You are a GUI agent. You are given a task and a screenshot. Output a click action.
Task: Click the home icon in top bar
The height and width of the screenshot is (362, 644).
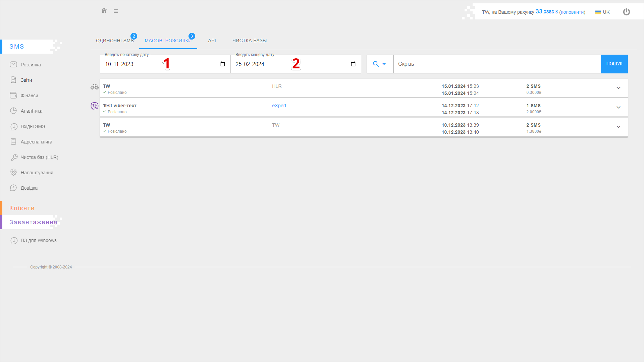pos(104,11)
